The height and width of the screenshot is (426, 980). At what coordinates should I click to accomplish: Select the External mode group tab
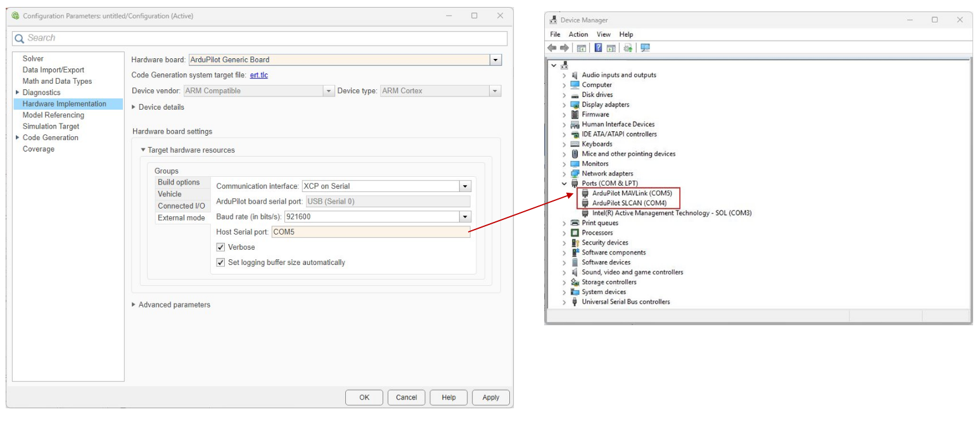181,218
